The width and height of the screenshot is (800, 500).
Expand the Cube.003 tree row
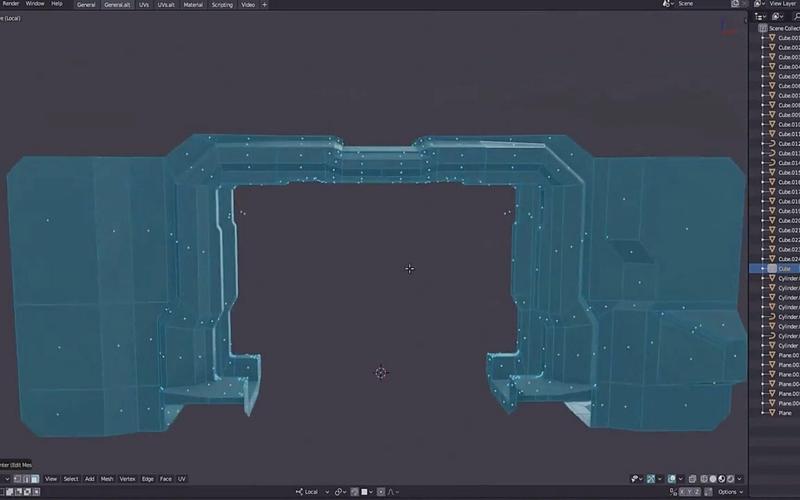pos(763,57)
